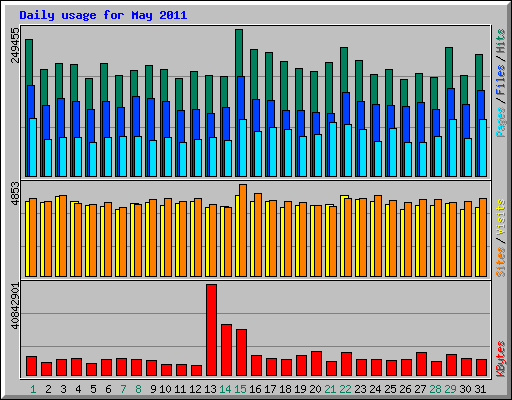Click the Hits legend label
The height and width of the screenshot is (400, 512).
click(500, 41)
